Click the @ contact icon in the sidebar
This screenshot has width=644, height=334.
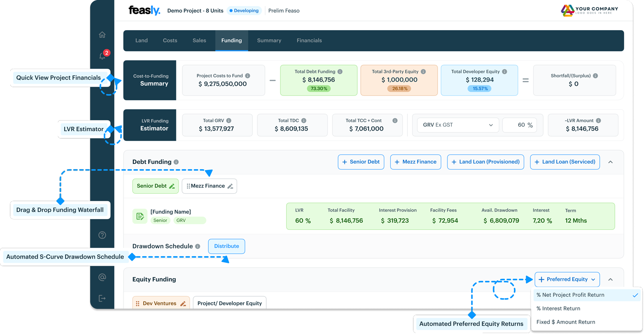pos(102,277)
